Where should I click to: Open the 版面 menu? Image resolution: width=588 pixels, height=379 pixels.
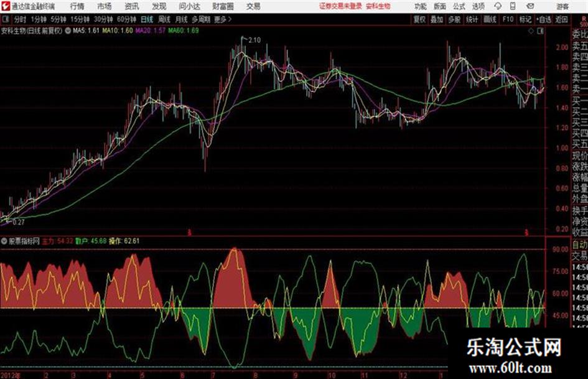439,6
